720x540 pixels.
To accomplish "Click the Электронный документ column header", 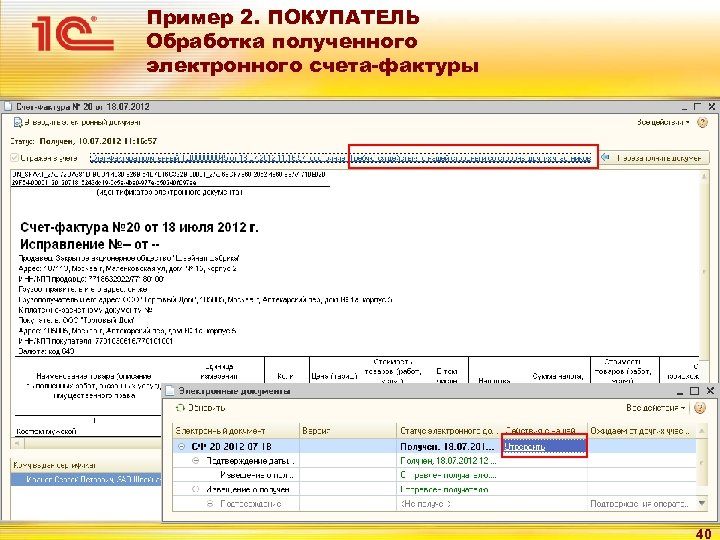I will coord(236,431).
